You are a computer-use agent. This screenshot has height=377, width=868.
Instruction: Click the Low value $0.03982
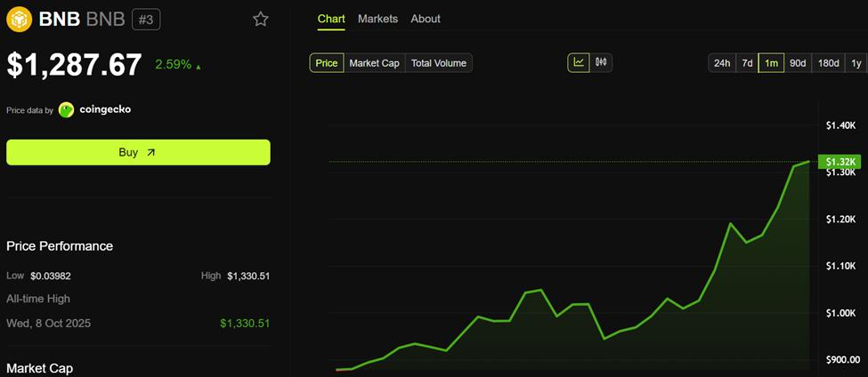[51, 276]
